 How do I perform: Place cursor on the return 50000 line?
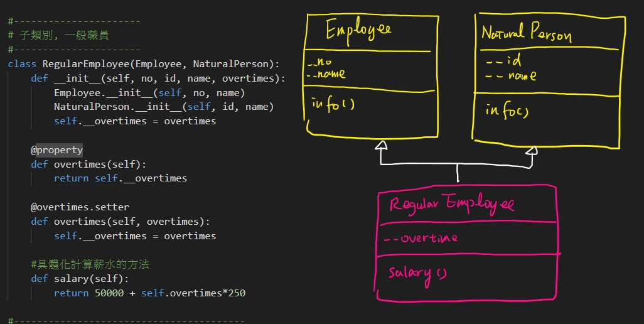point(149,293)
